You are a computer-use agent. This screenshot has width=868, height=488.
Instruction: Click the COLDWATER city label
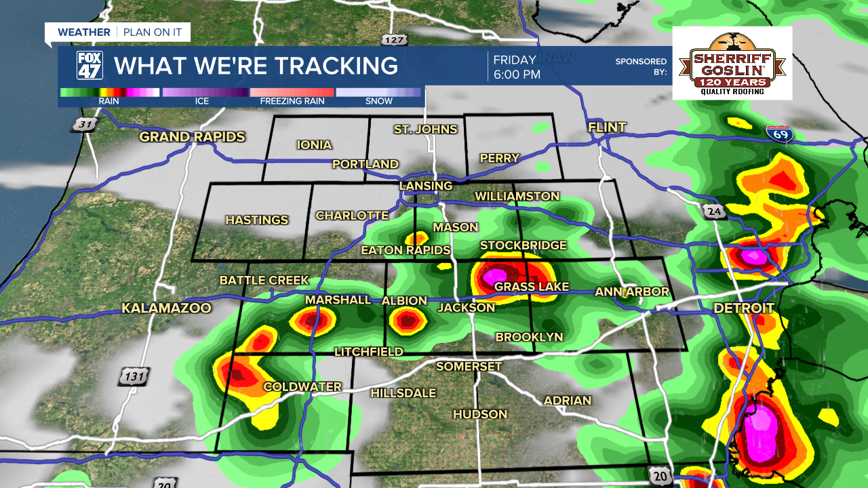[x=302, y=386]
